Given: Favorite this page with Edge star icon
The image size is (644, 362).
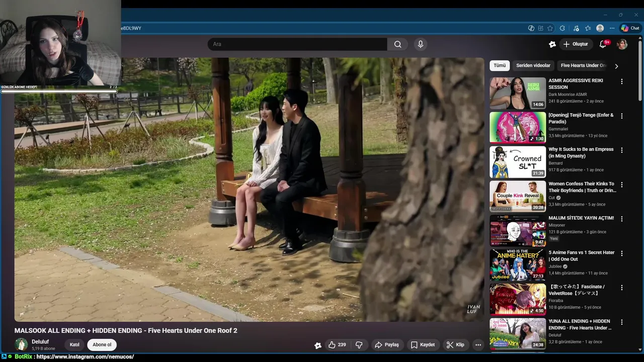Looking at the screenshot, I should (550, 28).
